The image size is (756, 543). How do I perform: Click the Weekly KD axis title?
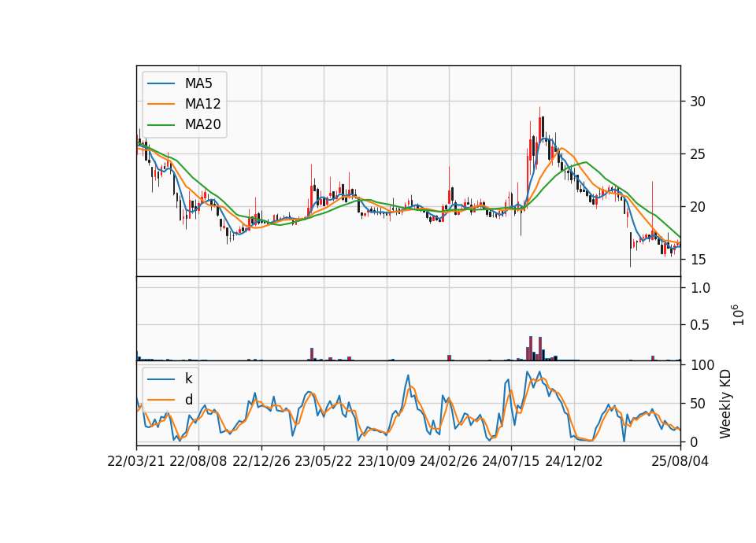tap(725, 404)
